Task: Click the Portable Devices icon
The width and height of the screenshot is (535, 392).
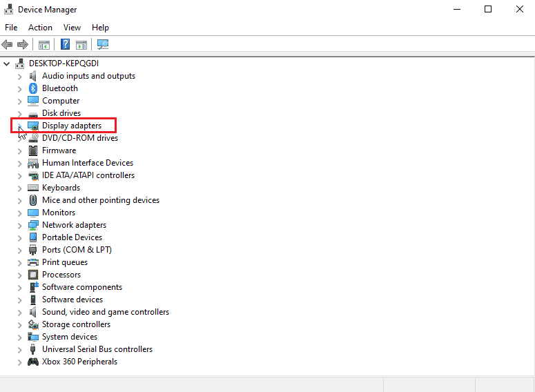Action: (x=33, y=237)
